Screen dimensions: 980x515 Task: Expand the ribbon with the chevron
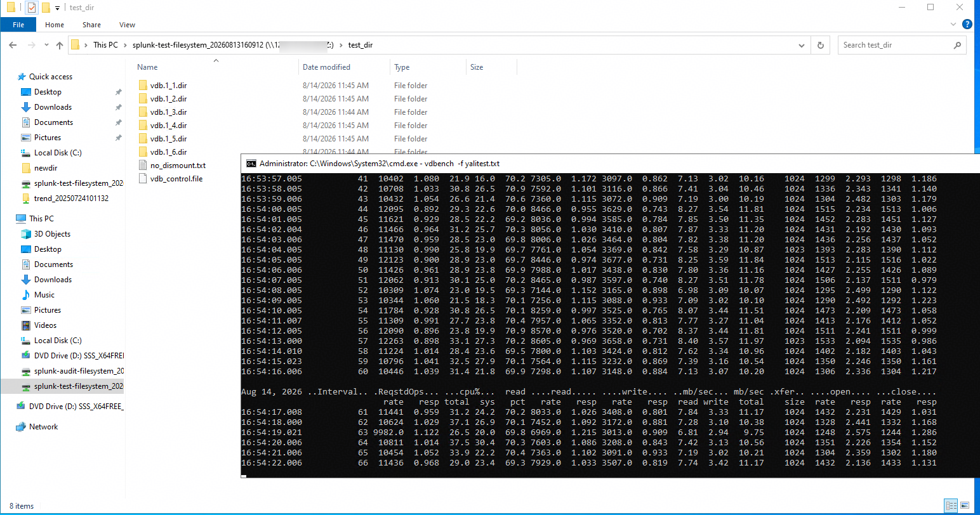[x=953, y=25]
